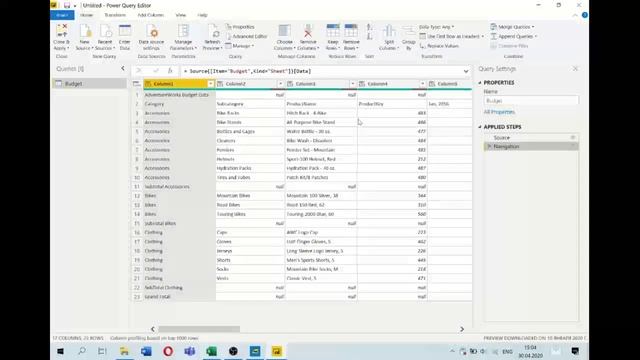Viewport: 640px width, 360px height.
Task: Click the fx formula icon
Action: tap(170, 71)
